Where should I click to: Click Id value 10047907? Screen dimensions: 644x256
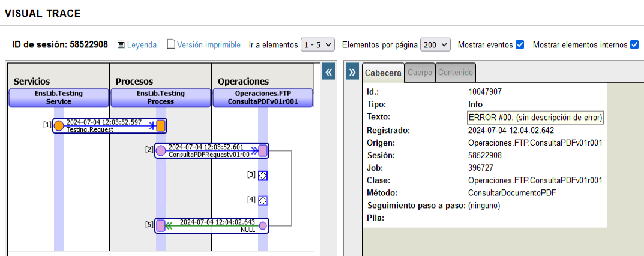484,92
